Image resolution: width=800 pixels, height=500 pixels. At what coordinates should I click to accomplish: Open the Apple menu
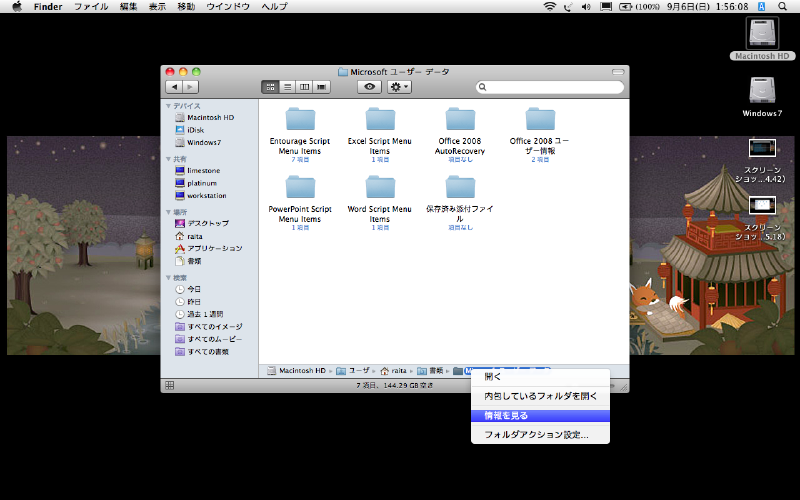(x=17, y=7)
